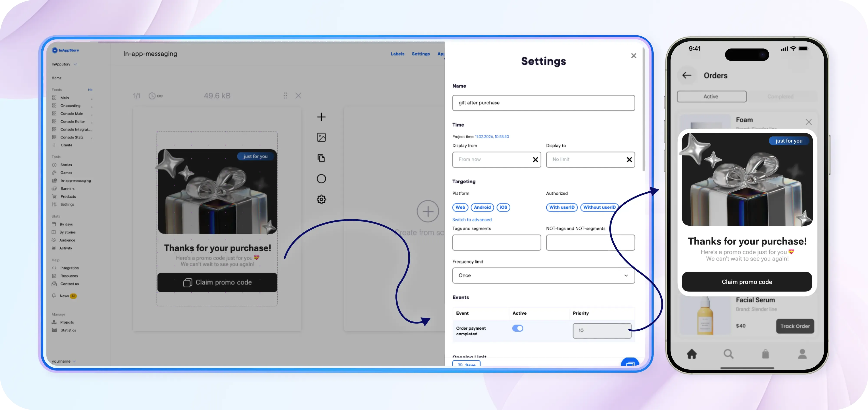Click Create in the Feeds section
Viewport: 868px width, 410px height.
coord(66,145)
